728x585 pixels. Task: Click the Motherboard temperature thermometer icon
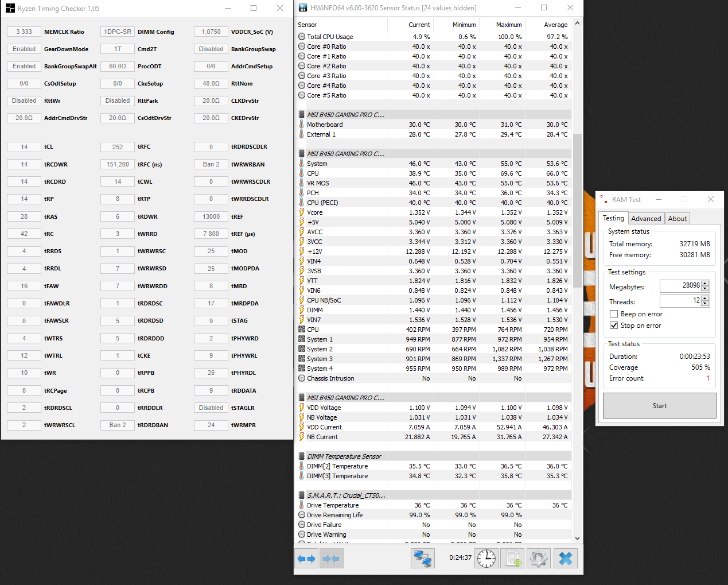click(302, 125)
